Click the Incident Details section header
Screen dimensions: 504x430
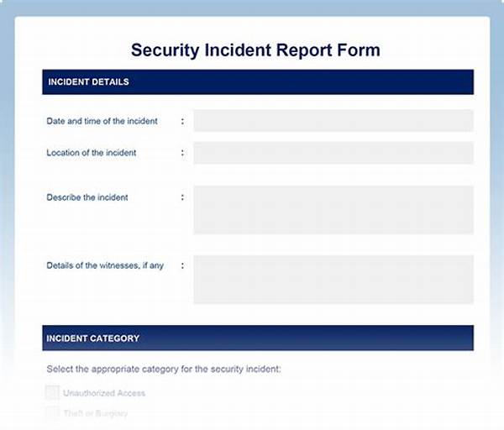tap(88, 82)
